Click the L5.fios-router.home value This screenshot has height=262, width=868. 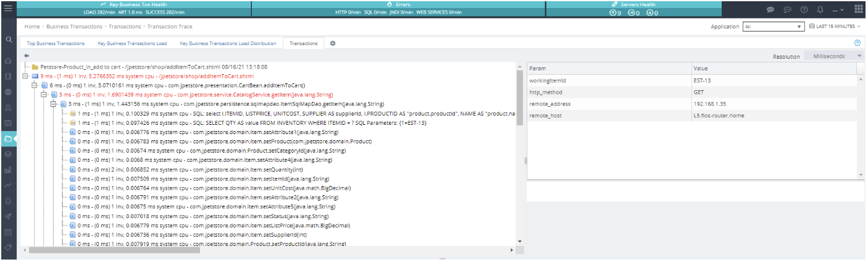(x=774, y=116)
